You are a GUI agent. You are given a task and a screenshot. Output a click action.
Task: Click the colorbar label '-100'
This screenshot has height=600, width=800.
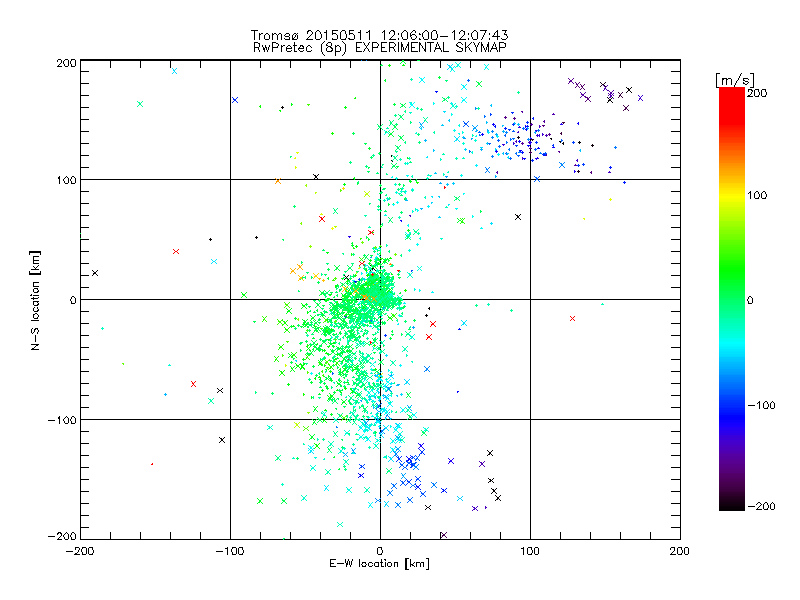(x=761, y=405)
